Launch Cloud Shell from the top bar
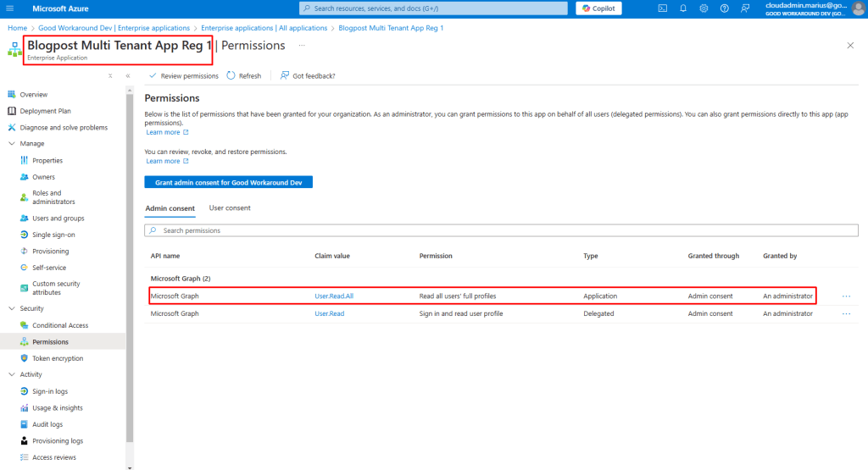 coord(662,8)
